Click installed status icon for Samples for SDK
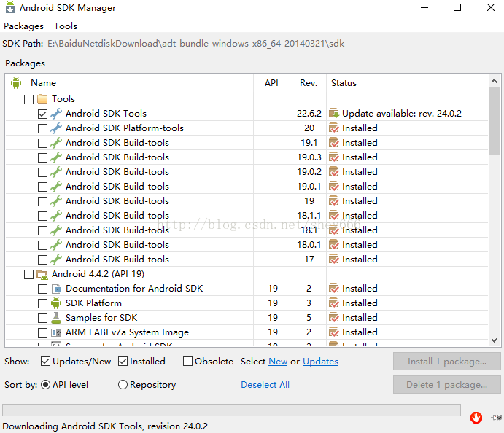Image resolution: width=504 pixels, height=433 pixels. 334,318
